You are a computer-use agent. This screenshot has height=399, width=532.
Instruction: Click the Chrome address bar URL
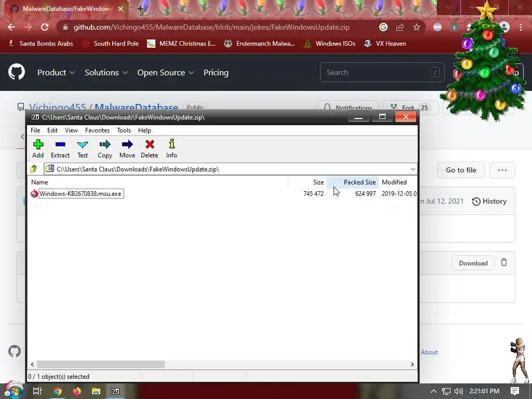(x=211, y=27)
